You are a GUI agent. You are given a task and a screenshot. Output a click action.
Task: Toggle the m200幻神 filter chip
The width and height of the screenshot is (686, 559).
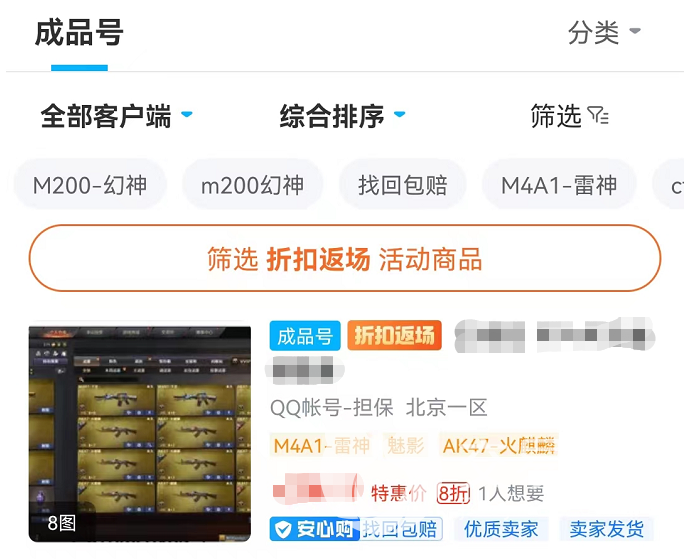click(252, 185)
